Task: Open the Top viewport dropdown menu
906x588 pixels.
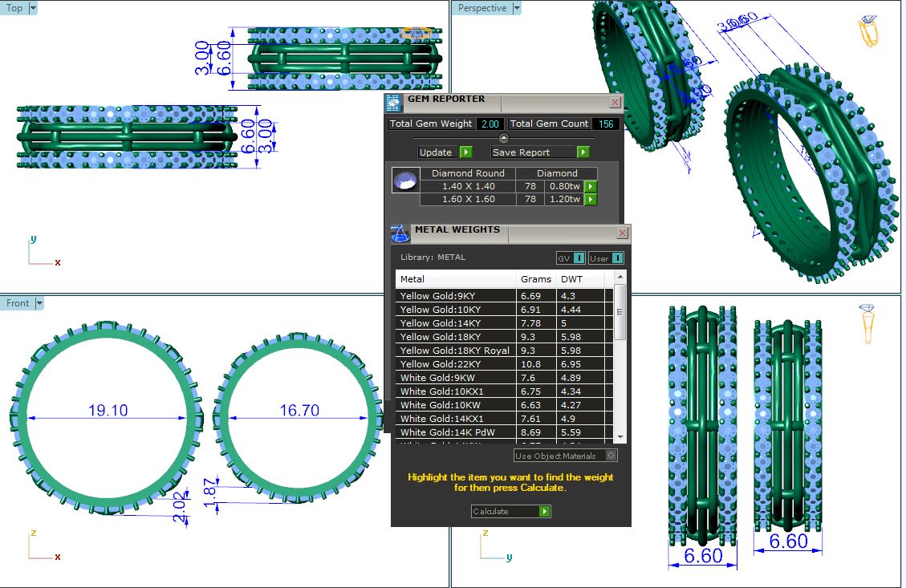Action: [x=33, y=8]
